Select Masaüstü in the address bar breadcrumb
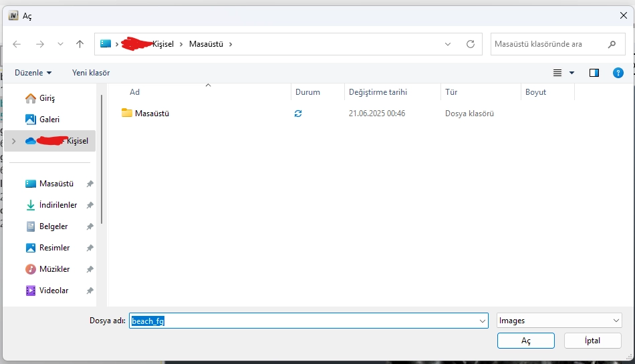This screenshot has width=635, height=364. pos(206,44)
